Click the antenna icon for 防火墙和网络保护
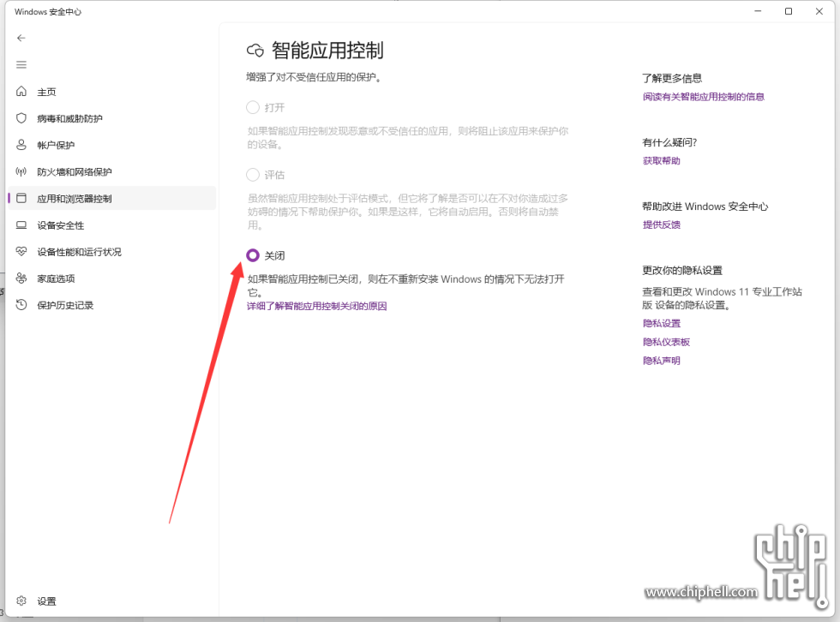Viewport: 840px width, 622px height. pos(21,171)
